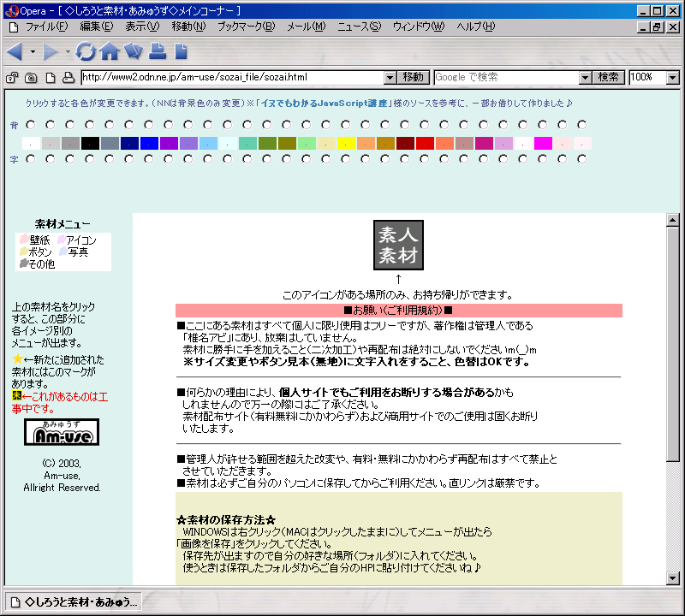Go to the Home page icon

tap(110, 51)
